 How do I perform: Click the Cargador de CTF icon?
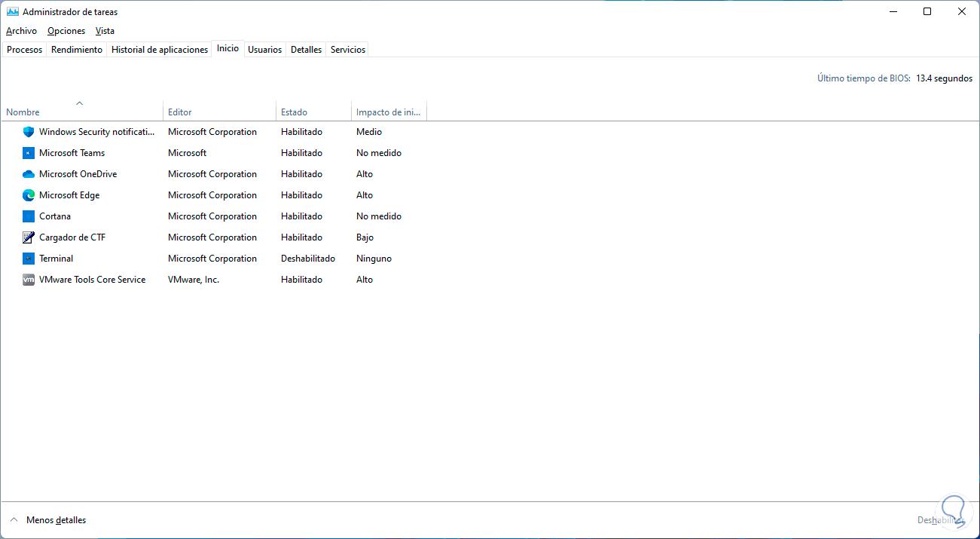click(29, 237)
